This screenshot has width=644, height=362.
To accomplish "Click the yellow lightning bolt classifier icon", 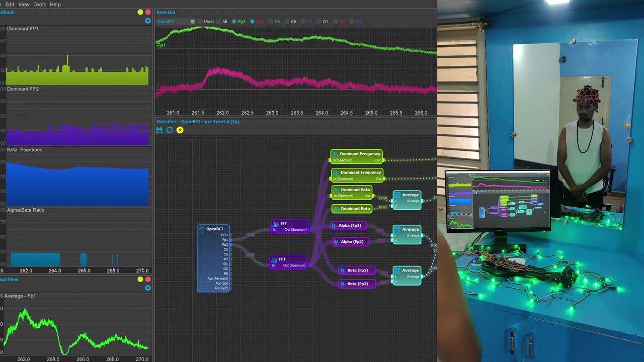I will [180, 130].
